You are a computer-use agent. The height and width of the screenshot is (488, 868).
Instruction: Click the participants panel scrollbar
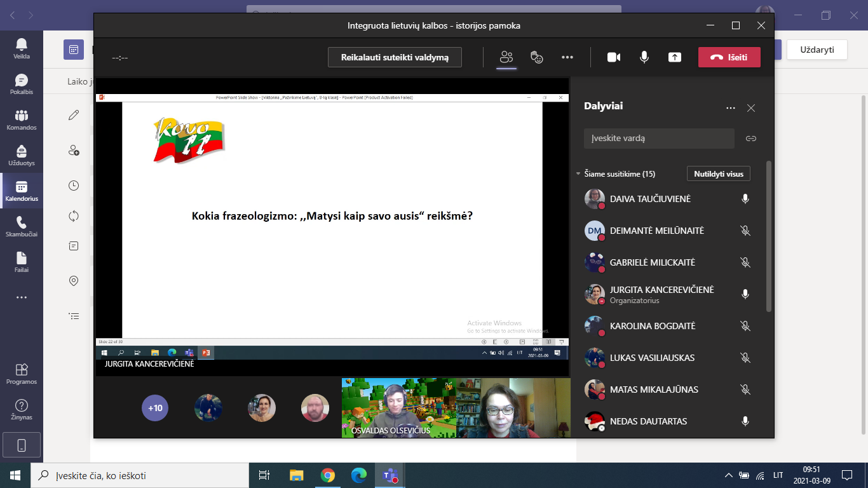click(769, 236)
